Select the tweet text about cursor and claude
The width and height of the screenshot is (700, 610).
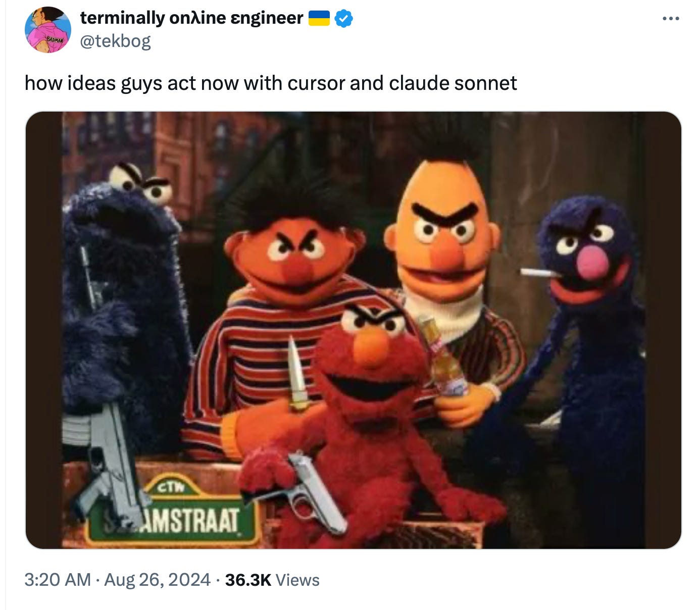pyautogui.click(x=271, y=83)
